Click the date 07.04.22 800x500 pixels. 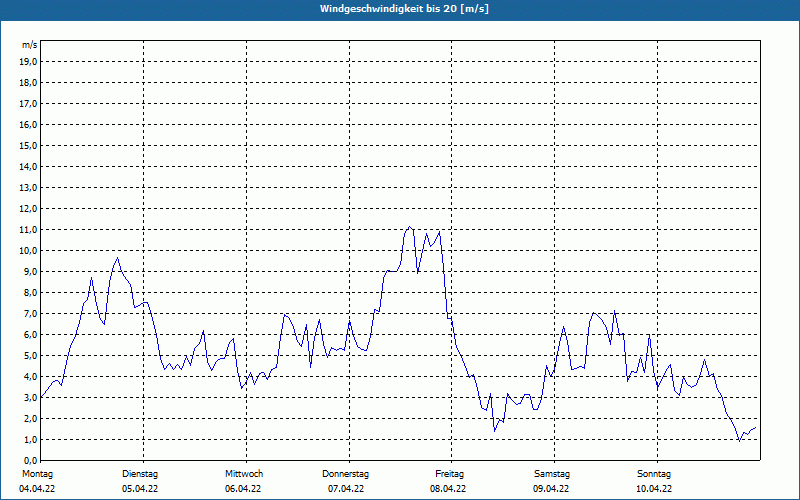click(x=346, y=489)
